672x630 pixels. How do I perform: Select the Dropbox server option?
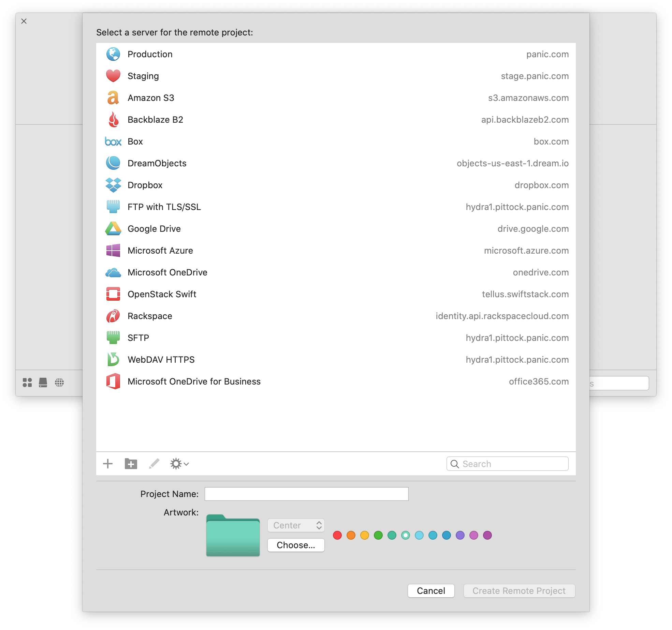click(x=335, y=184)
